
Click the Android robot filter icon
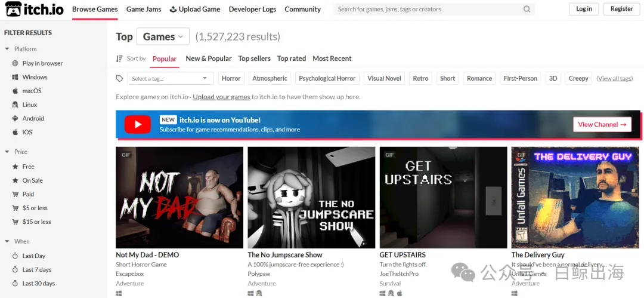[x=15, y=118]
